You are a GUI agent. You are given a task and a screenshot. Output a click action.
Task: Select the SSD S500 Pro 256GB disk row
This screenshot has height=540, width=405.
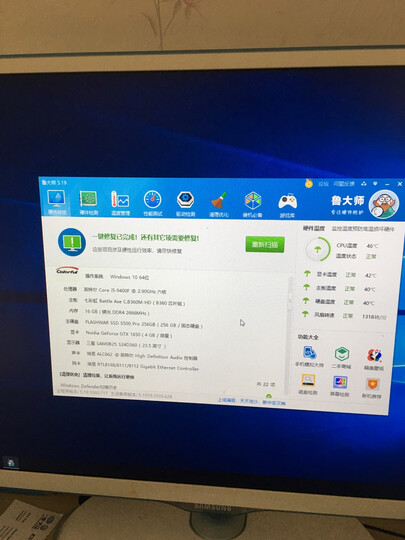pos(134,323)
